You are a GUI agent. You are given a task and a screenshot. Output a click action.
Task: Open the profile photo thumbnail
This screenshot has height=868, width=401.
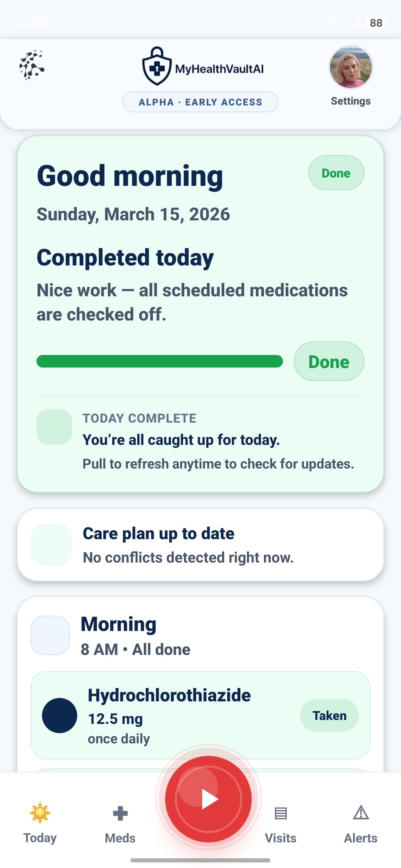(x=350, y=67)
